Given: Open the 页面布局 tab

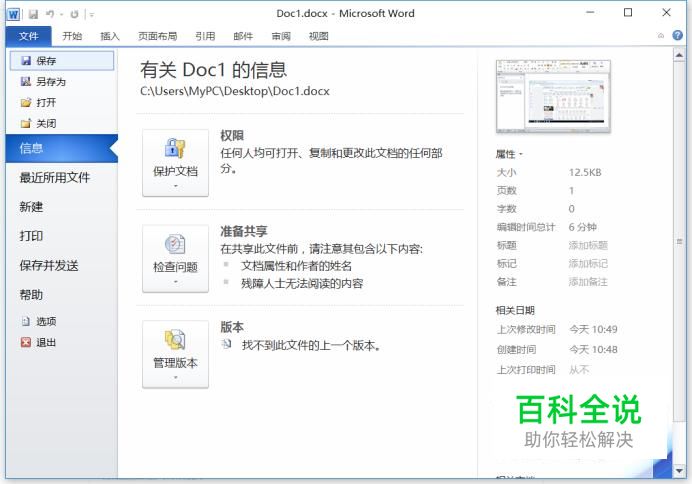Looking at the screenshot, I should coord(158,36).
